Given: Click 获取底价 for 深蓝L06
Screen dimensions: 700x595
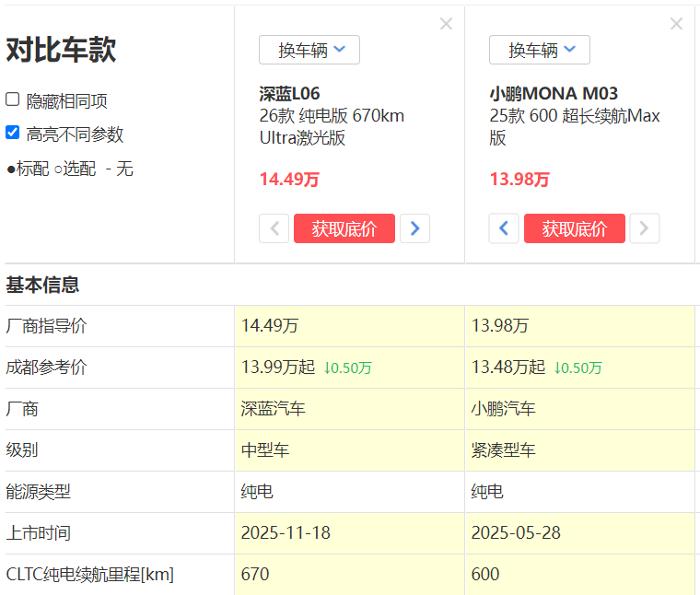Looking at the screenshot, I should [x=344, y=228].
